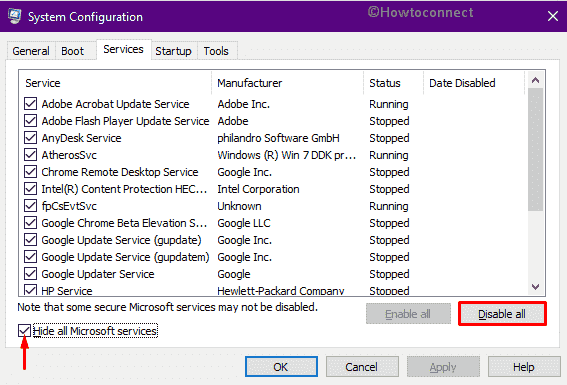Click the System Configuration title bar icon
The width and height of the screenshot is (567, 385).
click(14, 17)
